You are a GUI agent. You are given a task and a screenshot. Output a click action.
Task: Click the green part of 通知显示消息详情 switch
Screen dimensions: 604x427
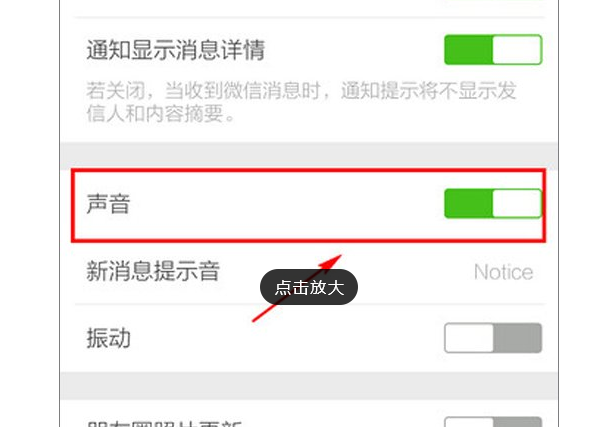[468, 50]
